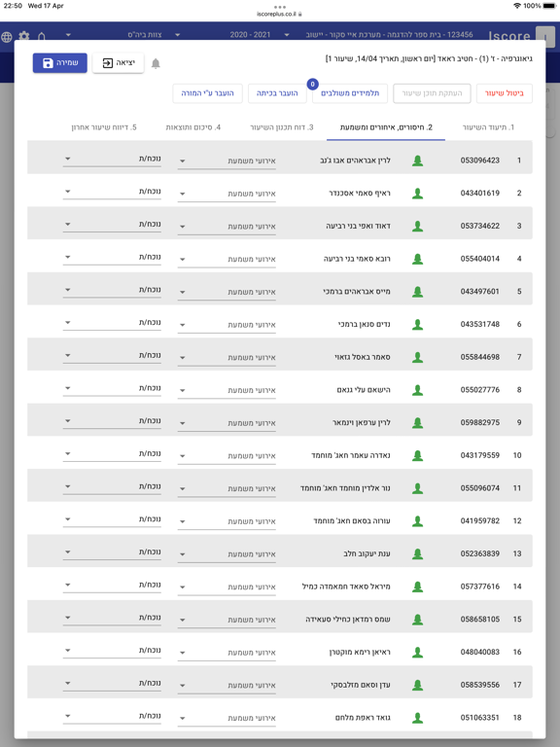Viewport: 560px width, 747px height.
Task: Click the הועבר בכיתה button
Action: (x=277, y=93)
